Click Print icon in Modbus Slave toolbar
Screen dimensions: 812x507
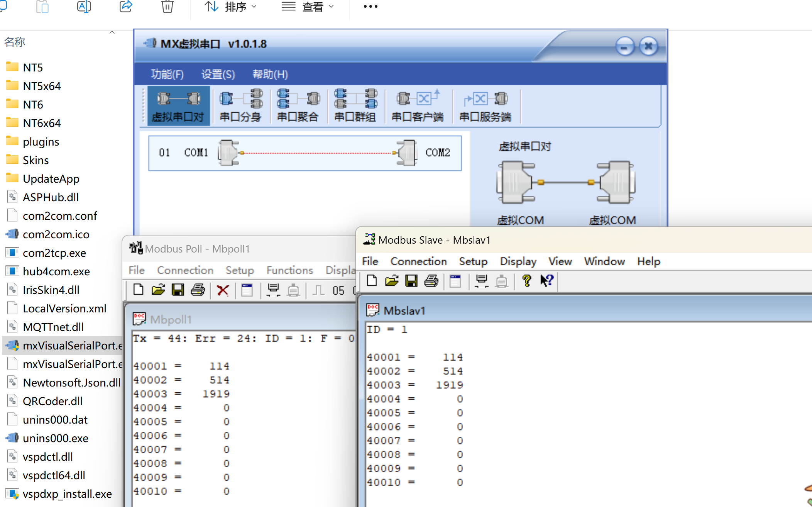coord(431,281)
